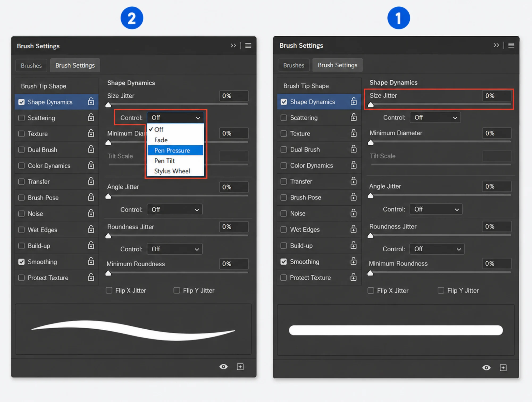Unlock Shape Dynamics in left panel
The height and width of the screenshot is (402, 532).
[x=91, y=101]
